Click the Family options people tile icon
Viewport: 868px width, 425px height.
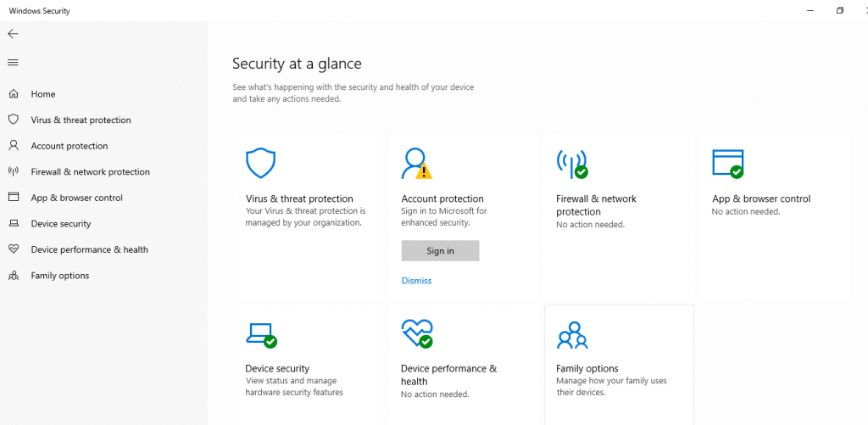[572, 335]
